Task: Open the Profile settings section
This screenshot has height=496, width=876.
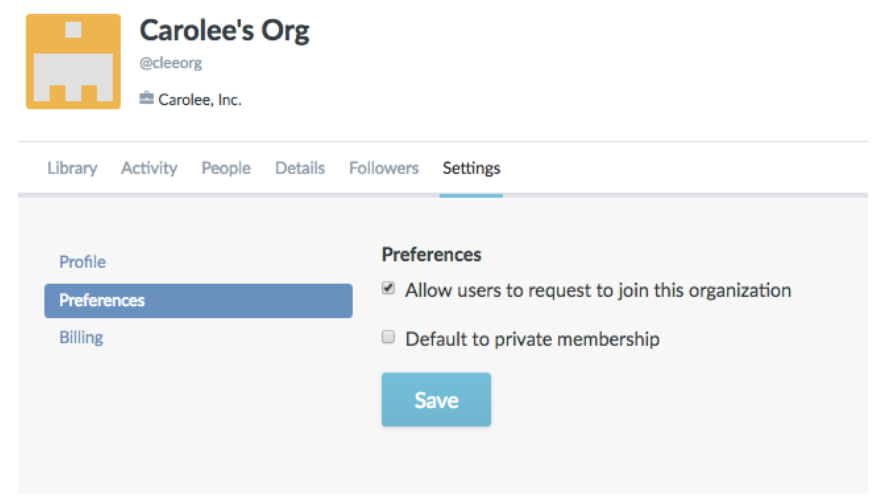Action: click(82, 262)
